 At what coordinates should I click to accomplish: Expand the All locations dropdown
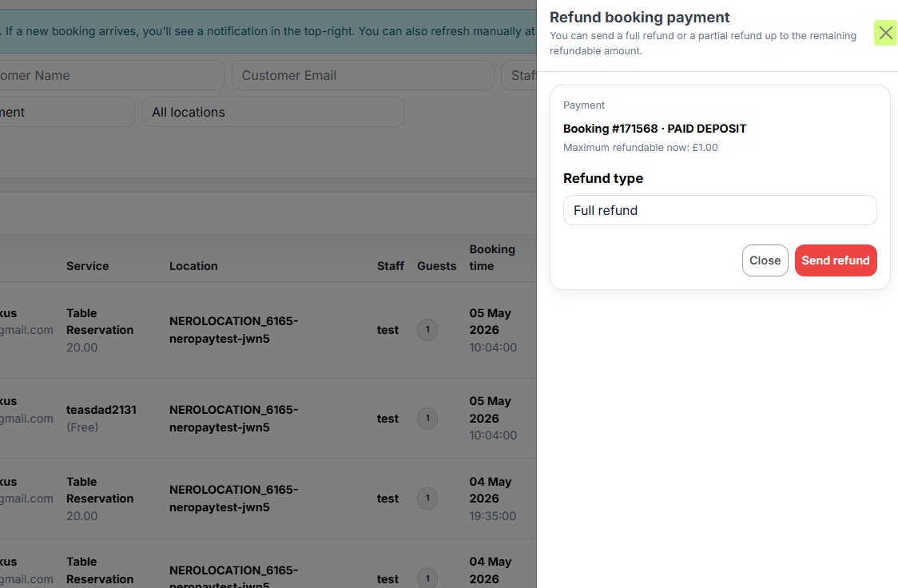coord(272,112)
